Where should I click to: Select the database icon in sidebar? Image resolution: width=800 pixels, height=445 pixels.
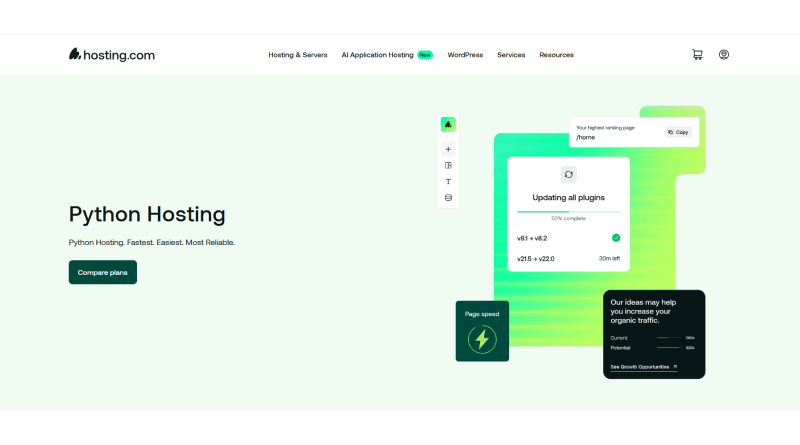(448, 198)
